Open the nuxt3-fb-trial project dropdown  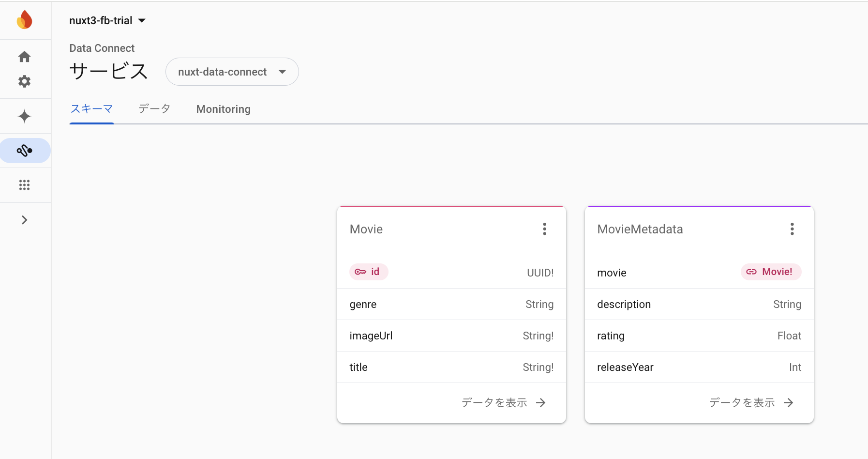107,20
